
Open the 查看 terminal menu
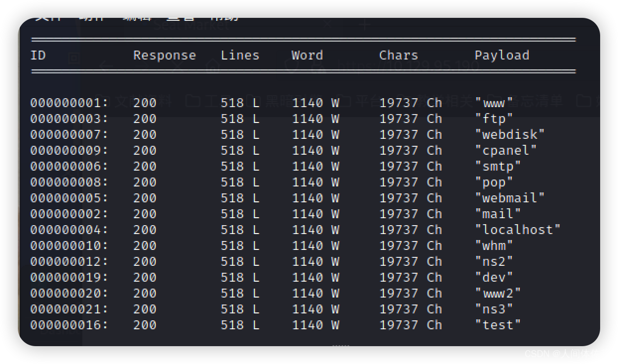pos(181,19)
